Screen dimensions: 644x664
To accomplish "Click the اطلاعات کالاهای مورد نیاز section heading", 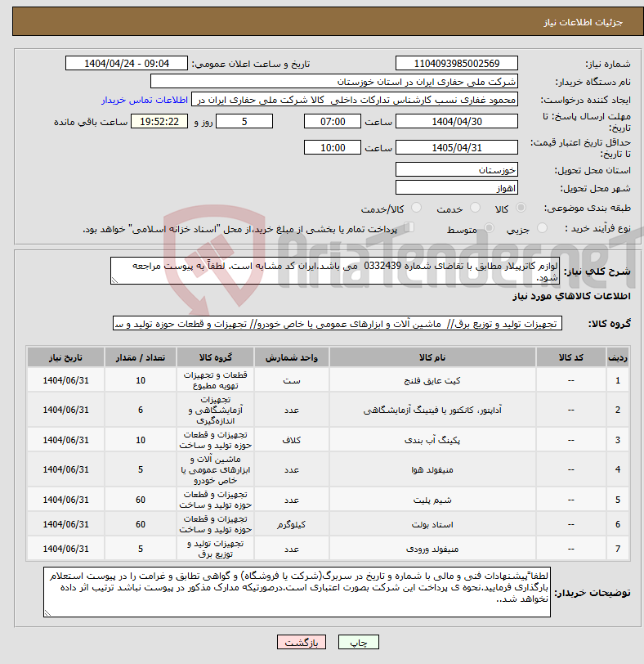I will 571,296.
